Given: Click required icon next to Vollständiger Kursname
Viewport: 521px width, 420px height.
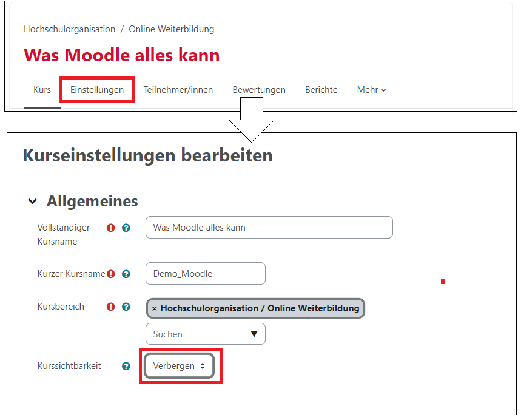Looking at the screenshot, I should [x=110, y=228].
